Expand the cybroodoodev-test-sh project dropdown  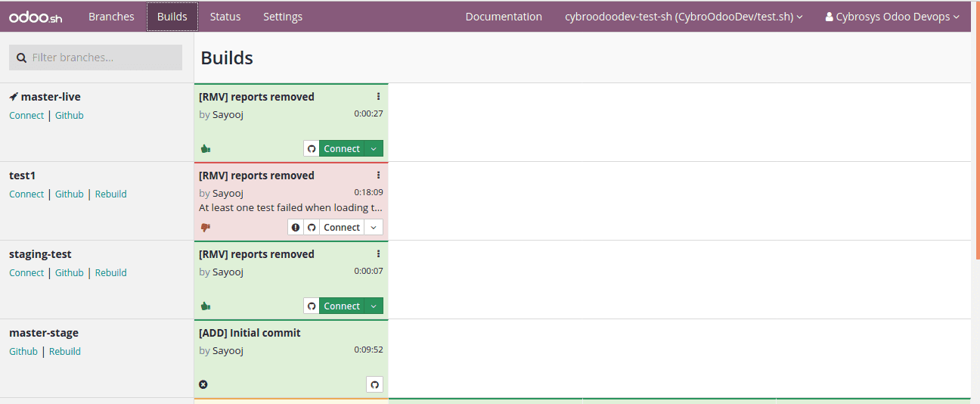pyautogui.click(x=684, y=17)
